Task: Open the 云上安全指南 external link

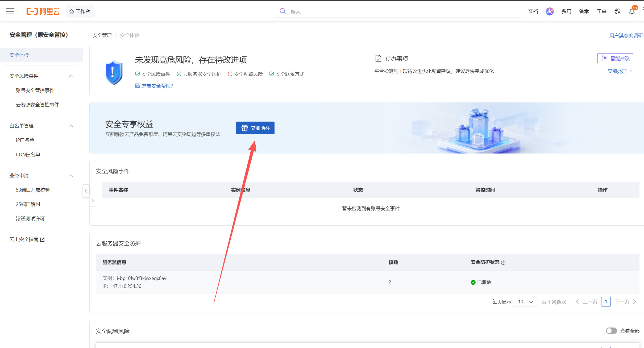Action: [x=27, y=239]
